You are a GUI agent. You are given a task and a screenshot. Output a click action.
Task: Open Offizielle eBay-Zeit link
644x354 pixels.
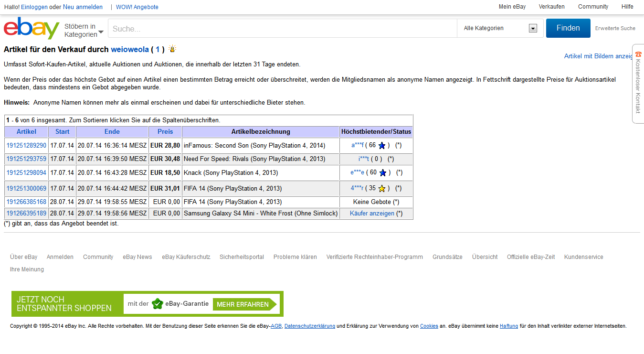click(x=531, y=257)
